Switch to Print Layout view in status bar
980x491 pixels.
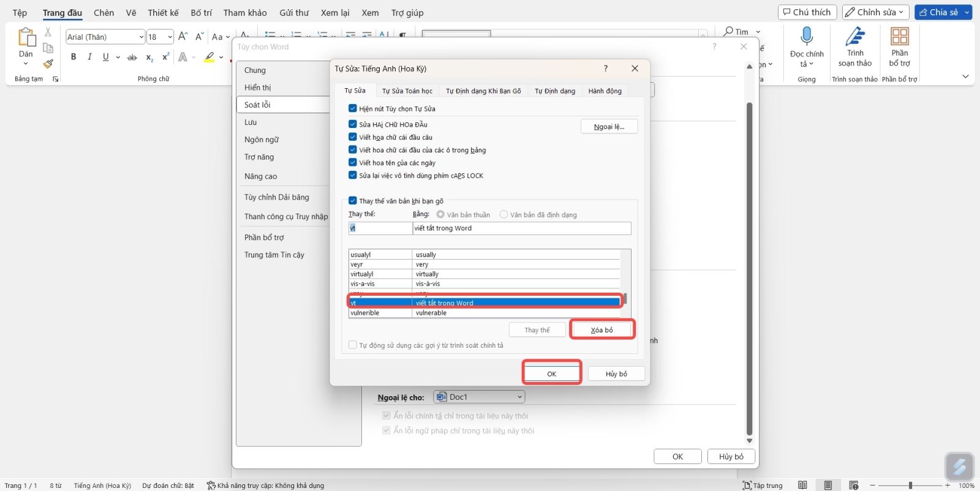pos(828,485)
